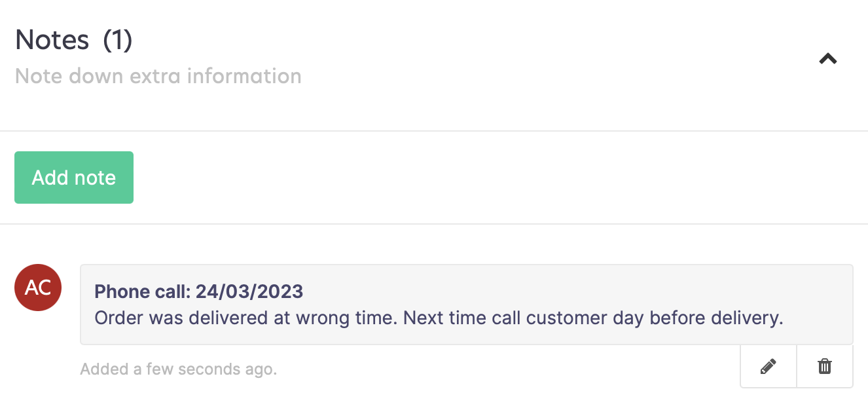Collapse the Notes section with the chevron
Image resolution: width=868 pixels, height=410 pixels.
pos(828,59)
